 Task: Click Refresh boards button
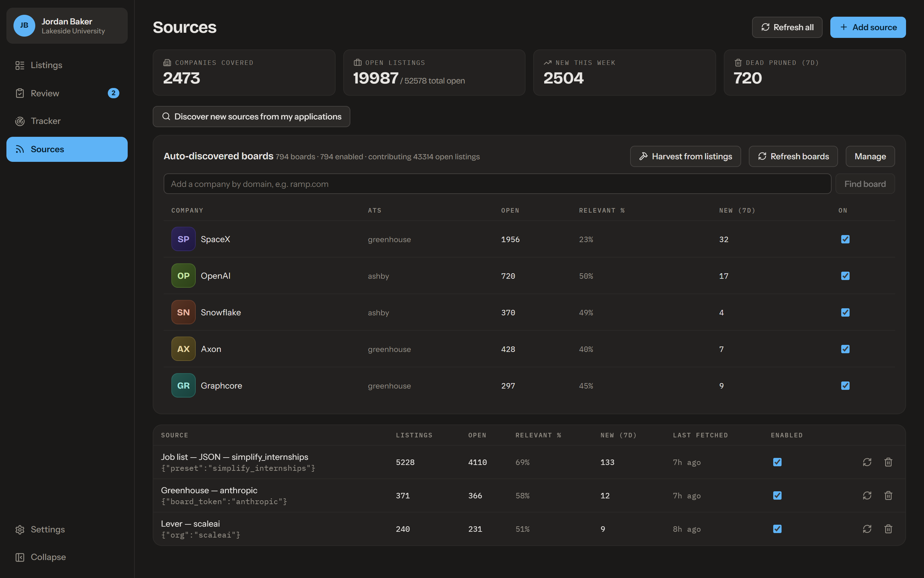click(793, 156)
